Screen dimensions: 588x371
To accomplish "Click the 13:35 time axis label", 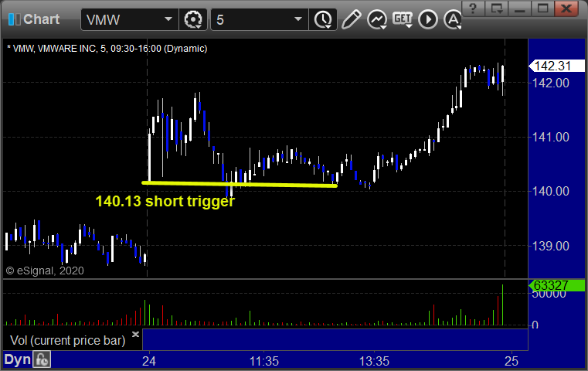I will click(x=374, y=362).
